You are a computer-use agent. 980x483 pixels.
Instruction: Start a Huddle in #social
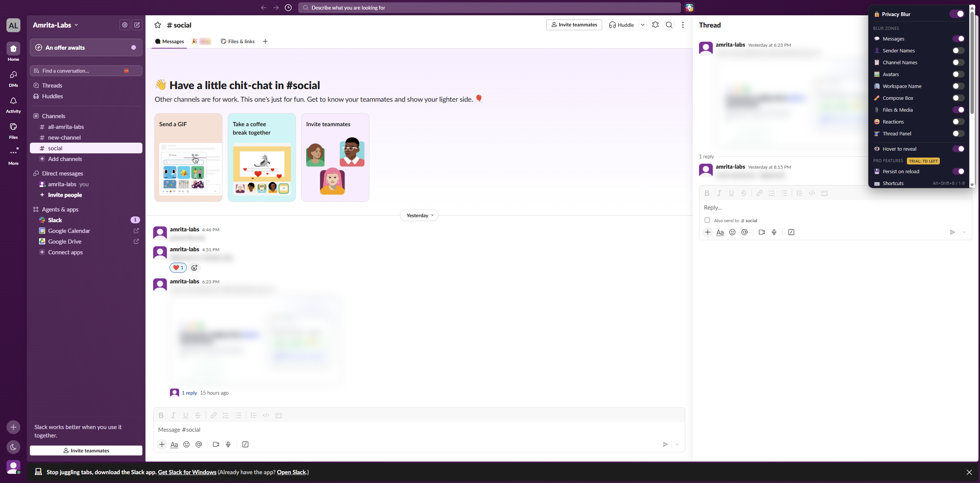[622, 25]
